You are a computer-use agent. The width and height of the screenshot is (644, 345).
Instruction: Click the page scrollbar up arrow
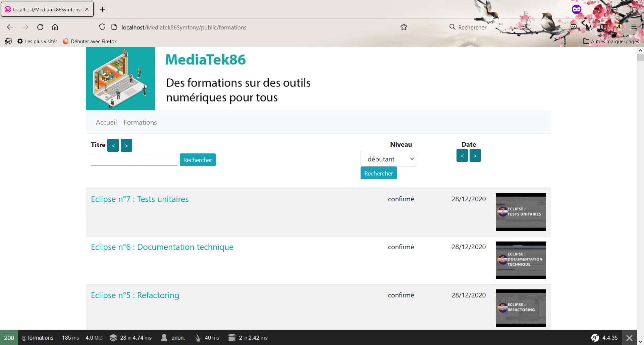(640, 51)
